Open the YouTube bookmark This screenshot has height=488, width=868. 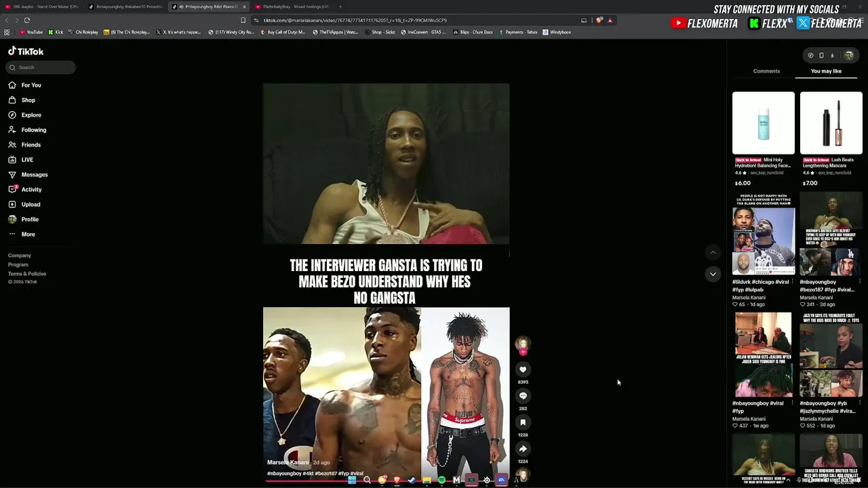pos(31,33)
